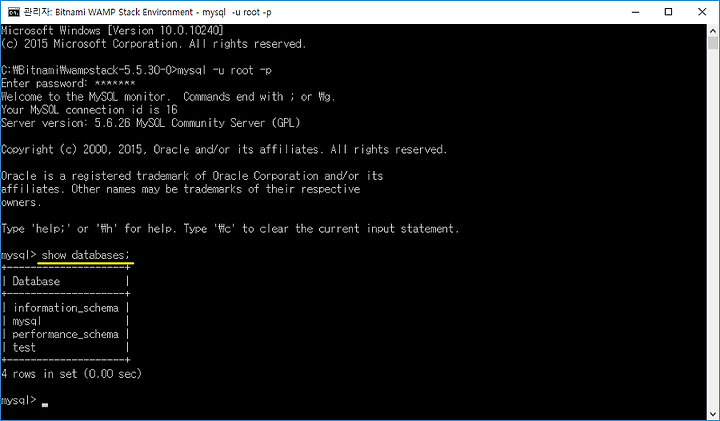720x421 pixels.
Task: Click the empty scrollbar track below the thumb
Action: click(713, 229)
